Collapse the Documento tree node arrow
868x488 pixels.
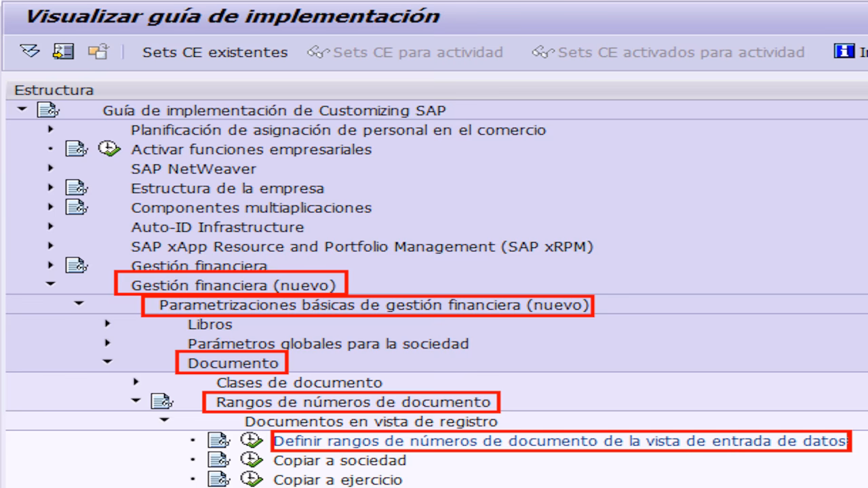tap(108, 363)
